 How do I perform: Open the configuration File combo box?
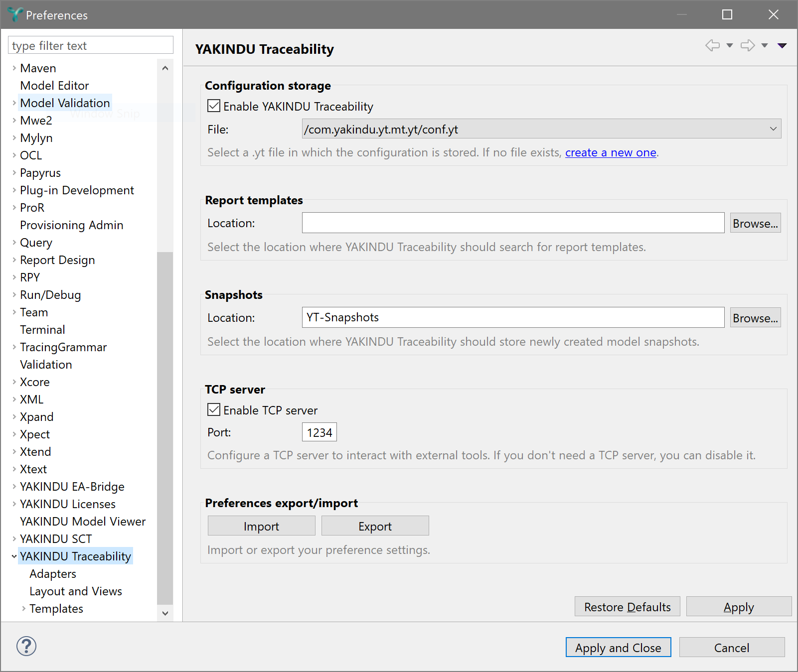pyautogui.click(x=541, y=129)
